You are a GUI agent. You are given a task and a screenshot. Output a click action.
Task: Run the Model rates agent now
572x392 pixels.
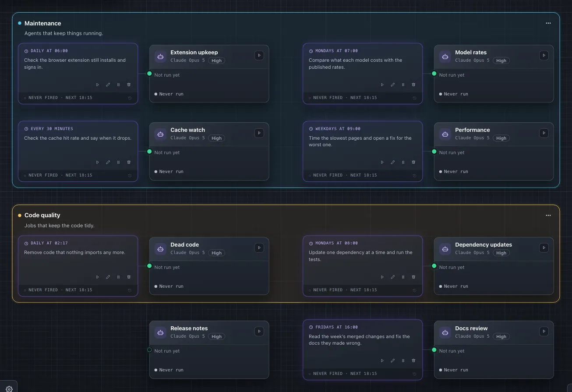(x=544, y=55)
